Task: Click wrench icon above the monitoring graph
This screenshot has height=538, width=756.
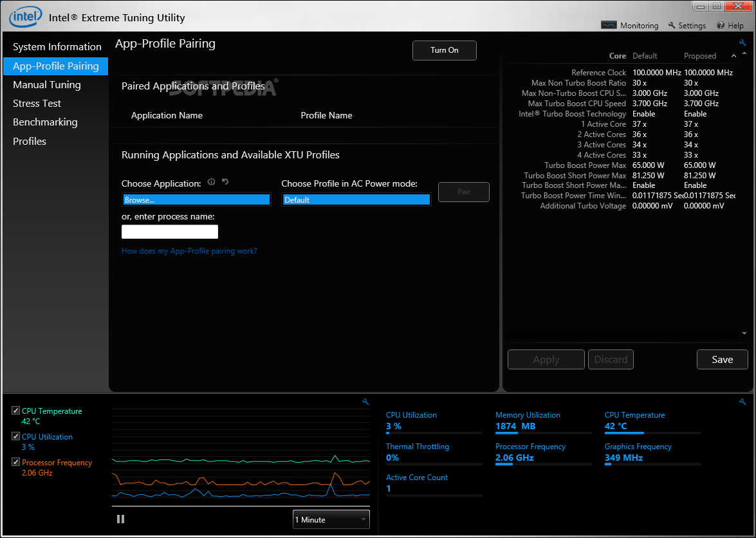Action: [x=365, y=402]
